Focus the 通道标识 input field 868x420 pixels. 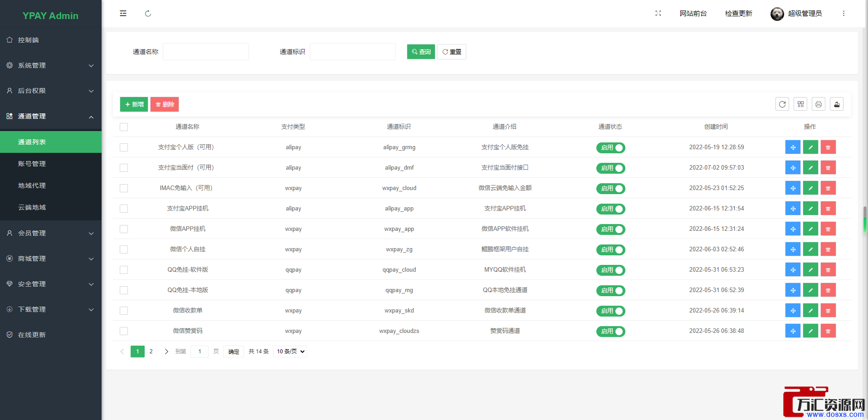point(353,52)
